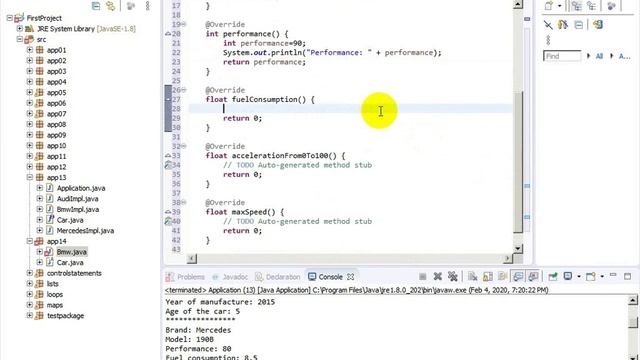Click override indicator at line 20
This screenshot has height=360, width=640.
[168, 34]
